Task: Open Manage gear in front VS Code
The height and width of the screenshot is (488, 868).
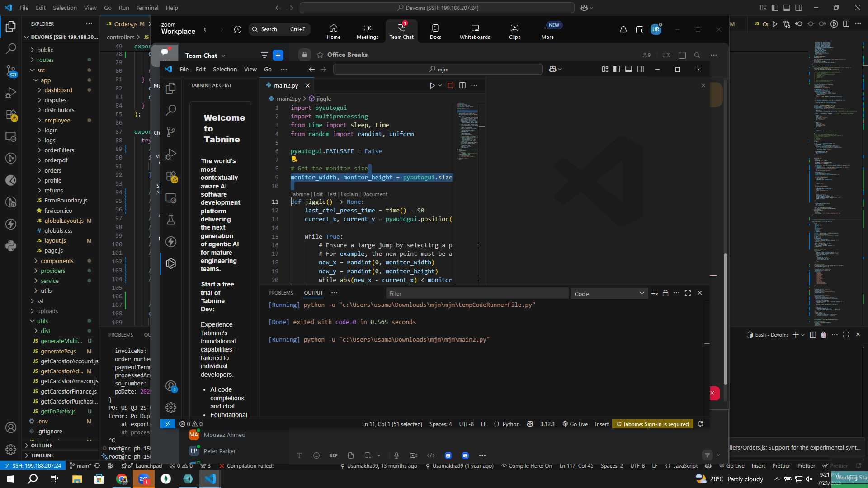Action: pos(171,408)
